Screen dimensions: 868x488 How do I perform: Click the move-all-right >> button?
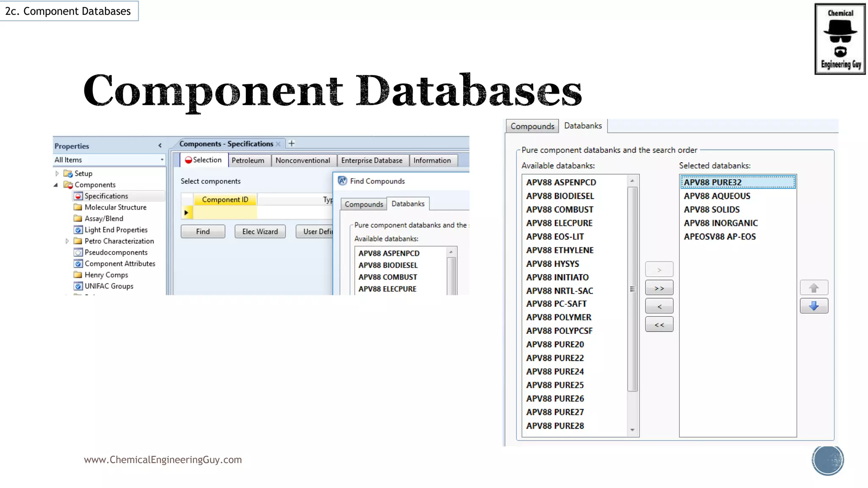659,288
